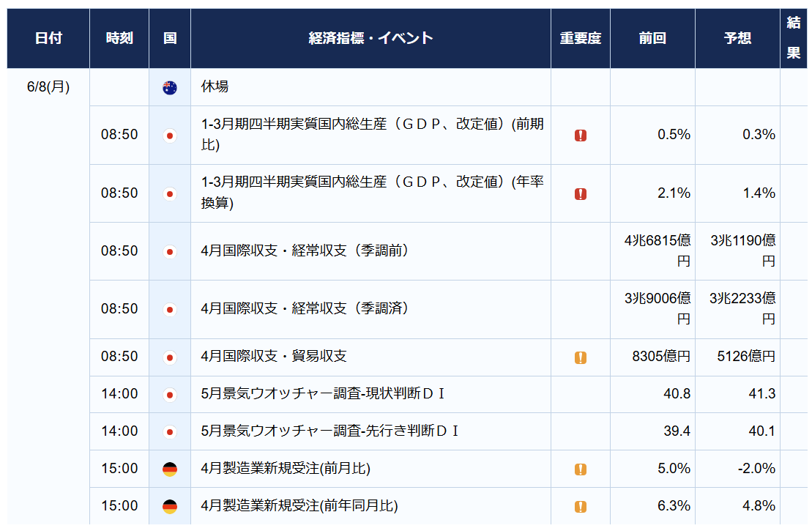Viewport: 812px width, 531px height.
Task: Select 5月景気ウオッチャー調査-現状判断ＤＩ event
Action: 323,394
